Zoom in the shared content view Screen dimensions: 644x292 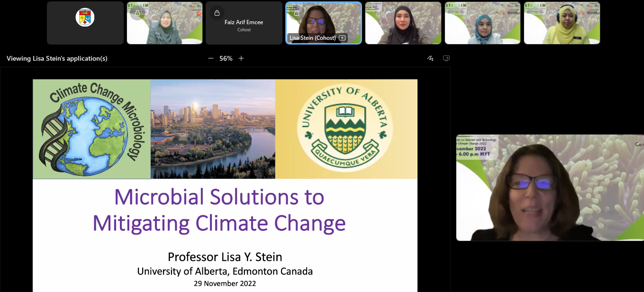[x=241, y=58]
